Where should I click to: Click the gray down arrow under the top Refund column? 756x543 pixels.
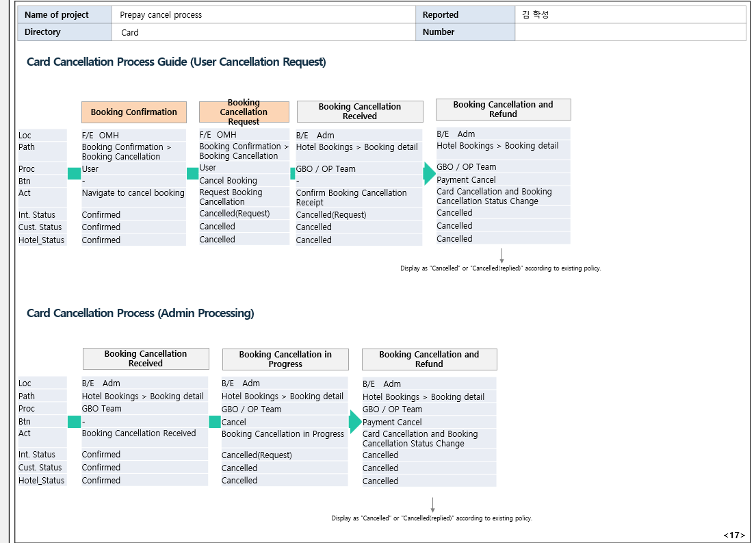[502, 256]
